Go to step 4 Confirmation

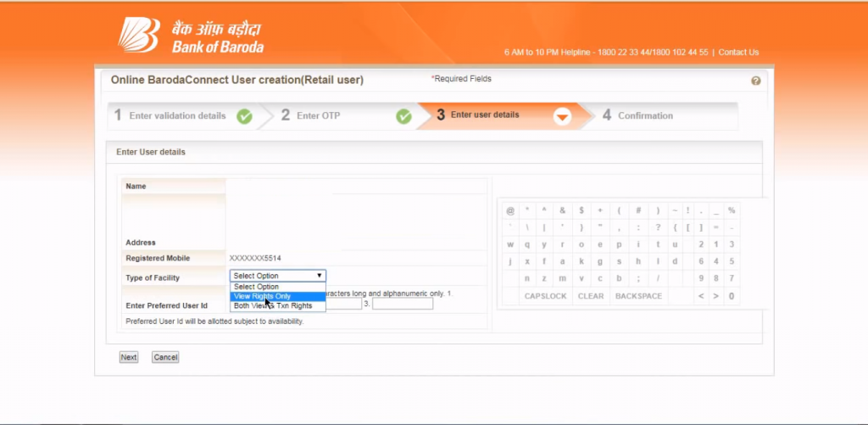[x=637, y=116]
